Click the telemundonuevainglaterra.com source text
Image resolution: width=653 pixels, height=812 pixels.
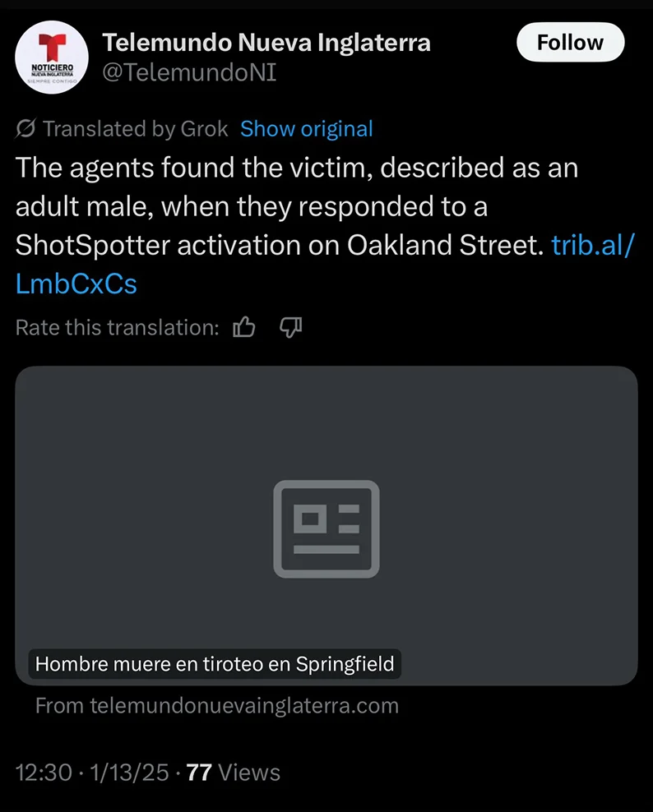pos(217,706)
